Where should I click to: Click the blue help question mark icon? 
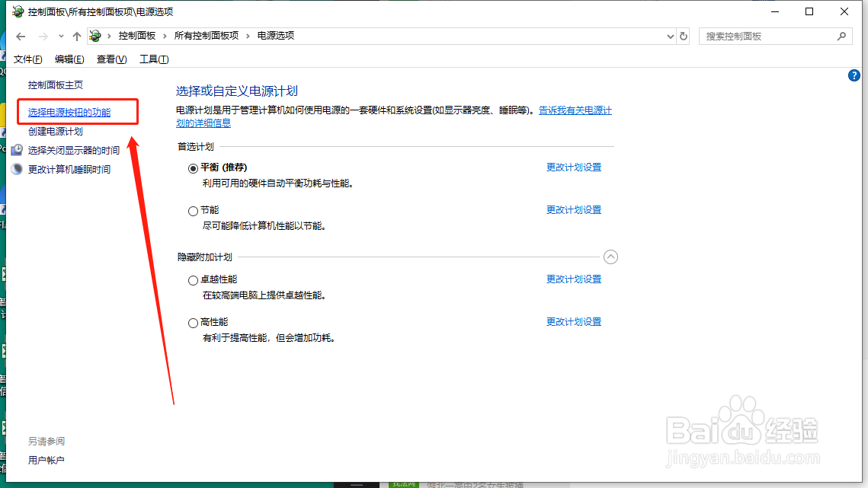point(854,75)
